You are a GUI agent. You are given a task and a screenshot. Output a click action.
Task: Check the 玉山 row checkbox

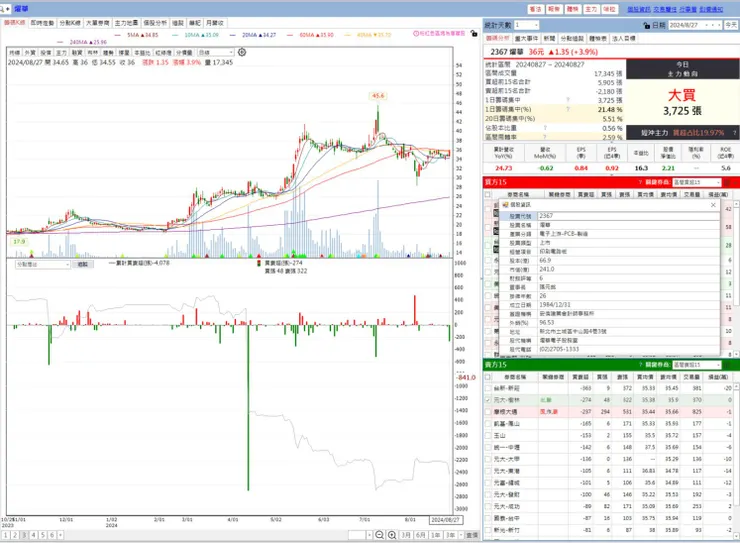[x=488, y=435]
